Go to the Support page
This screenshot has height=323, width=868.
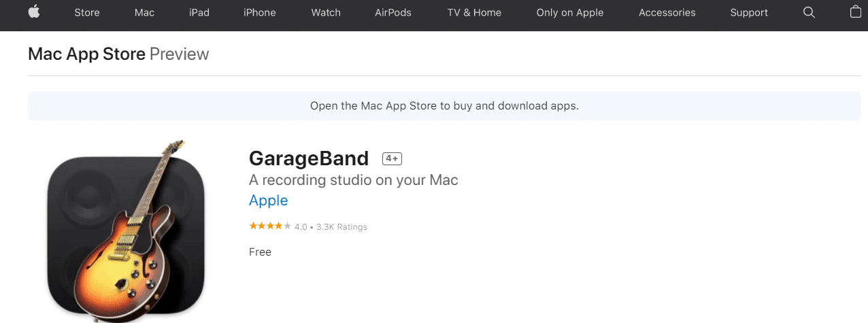tap(749, 12)
